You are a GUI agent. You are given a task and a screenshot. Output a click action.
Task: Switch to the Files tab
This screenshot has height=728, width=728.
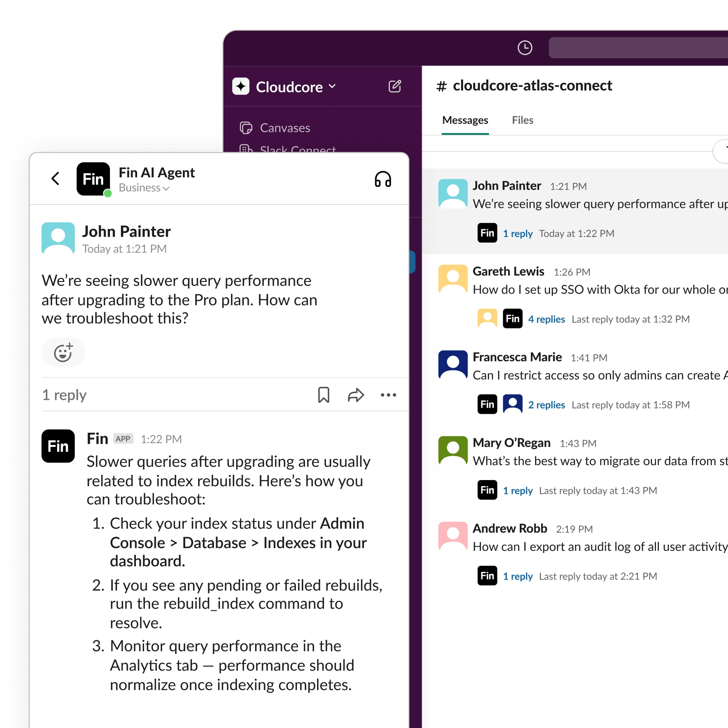pos(523,120)
